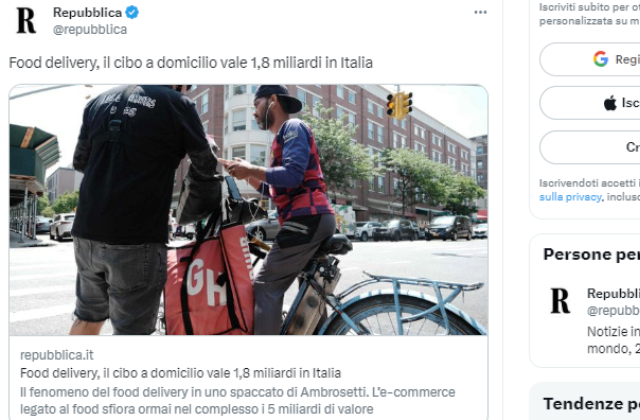The height and width of the screenshot is (420, 640).
Task: Click the Apple logo sign-up icon
Action: pyautogui.click(x=610, y=103)
